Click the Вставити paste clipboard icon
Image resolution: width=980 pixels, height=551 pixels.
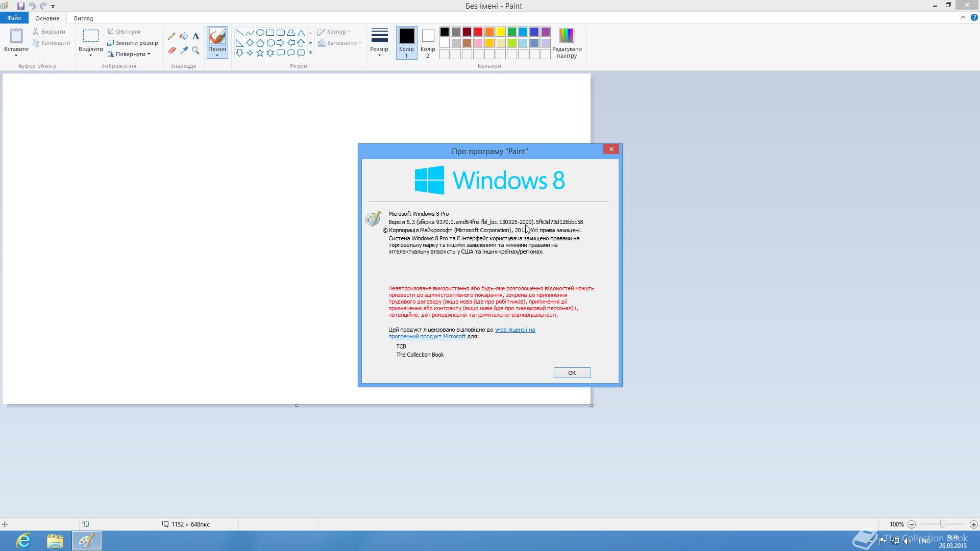click(x=16, y=36)
